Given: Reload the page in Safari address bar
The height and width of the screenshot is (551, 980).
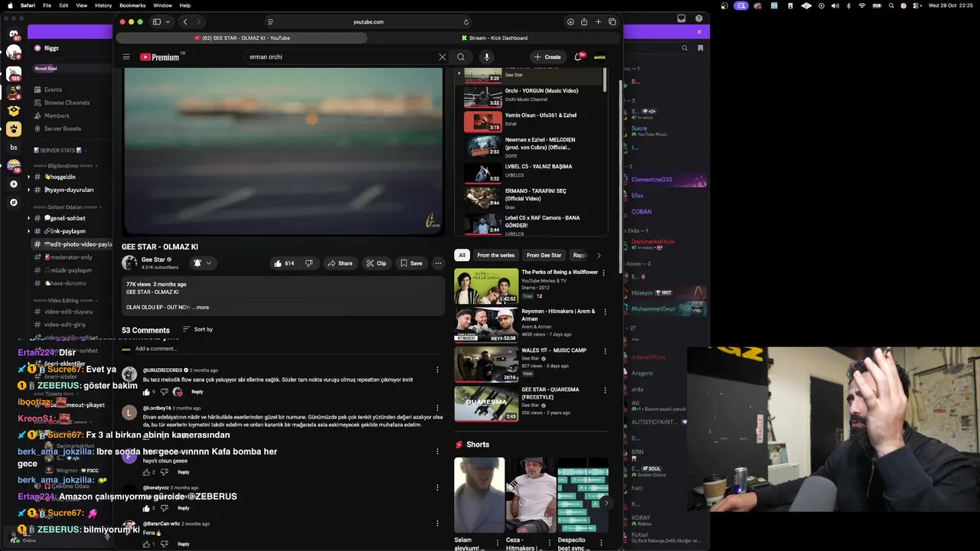Looking at the screenshot, I should click(466, 22).
